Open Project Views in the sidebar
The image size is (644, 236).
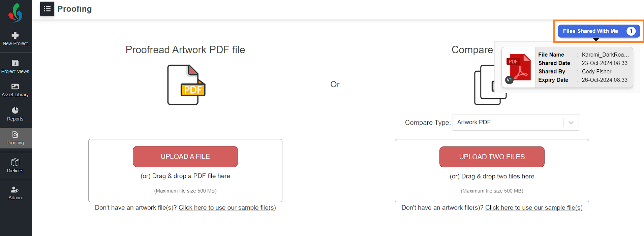(15, 67)
